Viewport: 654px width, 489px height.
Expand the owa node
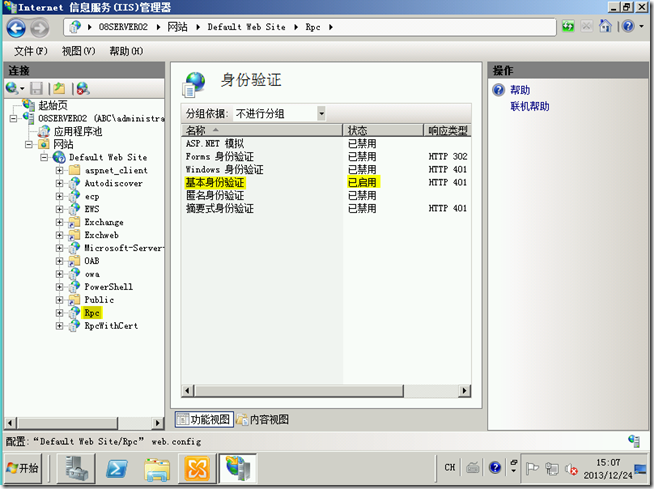tap(59, 274)
